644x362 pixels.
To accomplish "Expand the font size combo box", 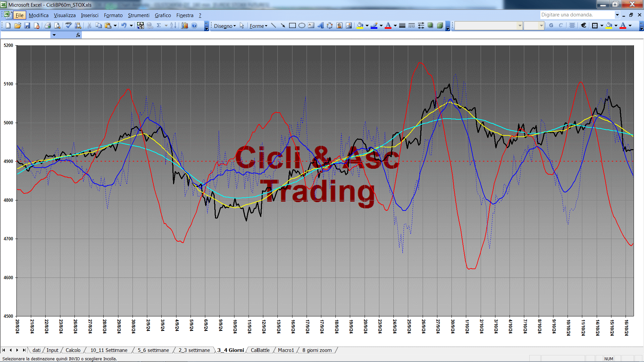I will point(541,25).
